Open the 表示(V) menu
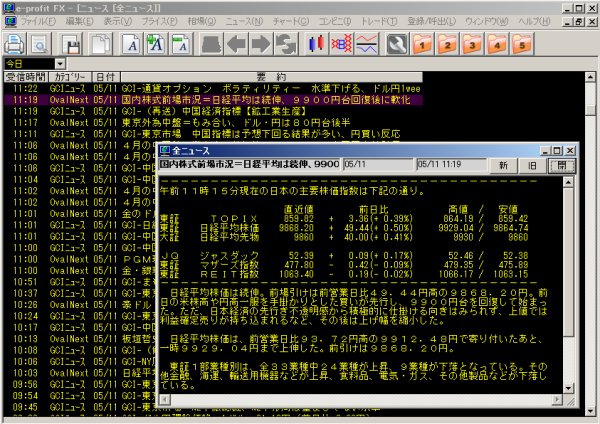The image size is (600, 424). coord(117,21)
